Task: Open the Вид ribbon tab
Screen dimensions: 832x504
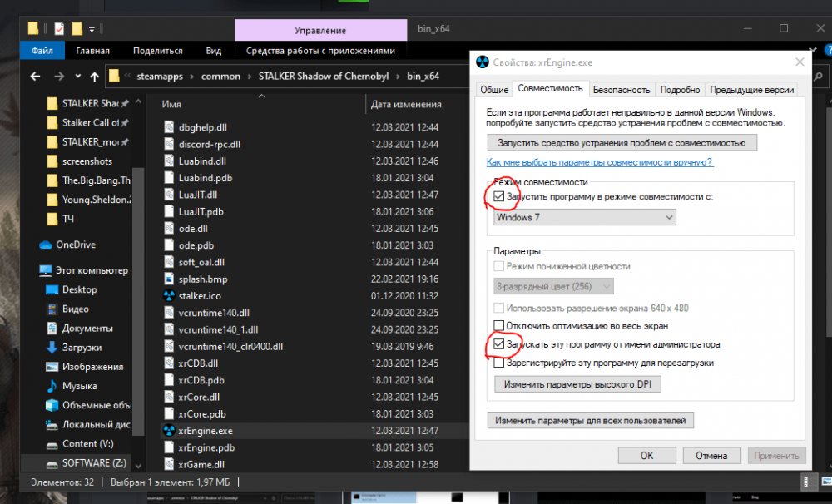Action: (x=214, y=51)
